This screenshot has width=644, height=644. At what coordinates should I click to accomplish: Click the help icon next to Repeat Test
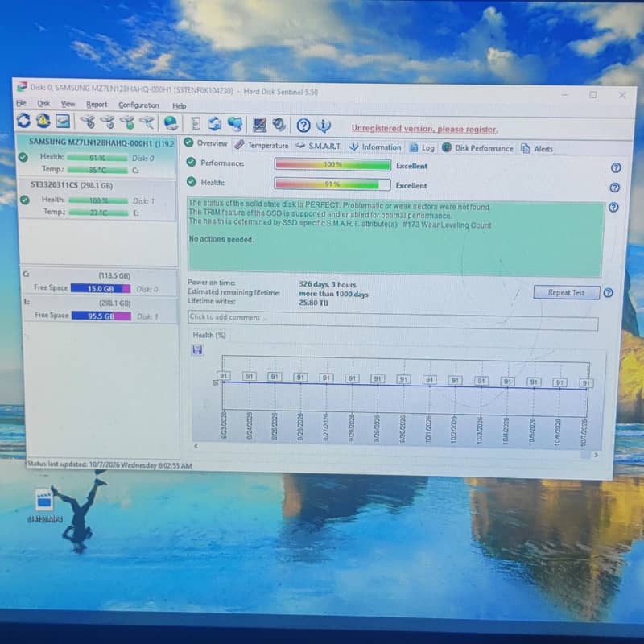(x=609, y=293)
